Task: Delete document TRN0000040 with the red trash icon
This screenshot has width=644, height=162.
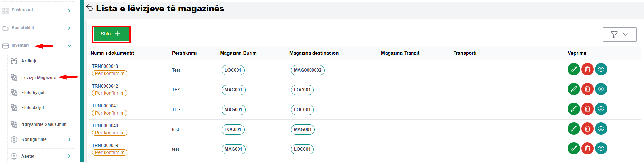Action: tap(587, 129)
